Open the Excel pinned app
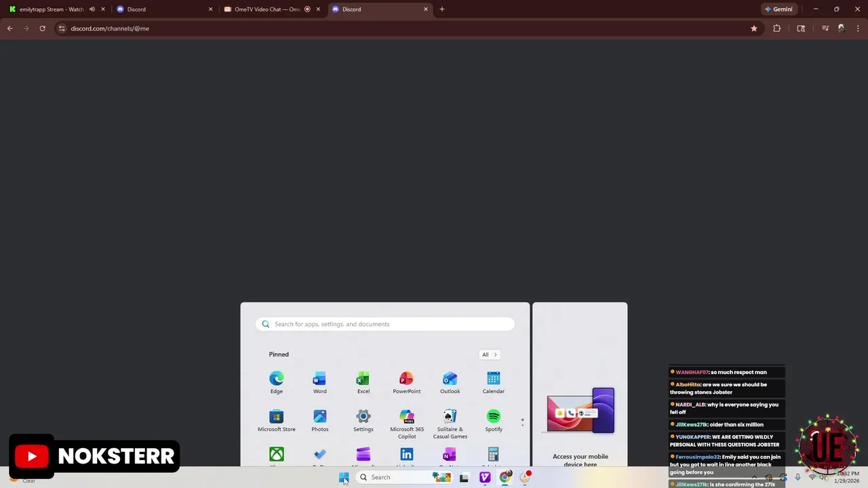This screenshot has width=868, height=488. point(363,382)
